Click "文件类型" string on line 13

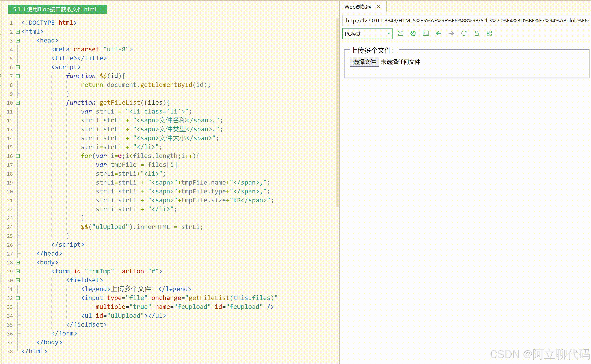click(x=172, y=129)
